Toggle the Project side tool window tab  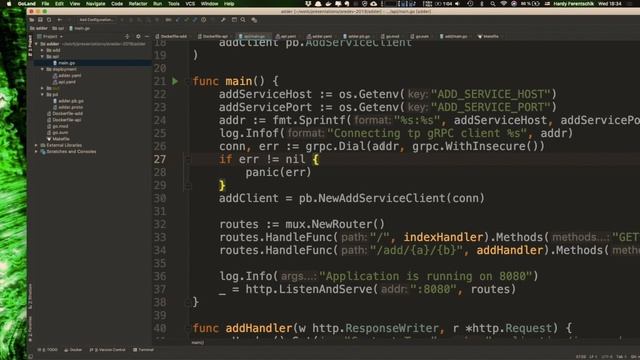[x=30, y=46]
